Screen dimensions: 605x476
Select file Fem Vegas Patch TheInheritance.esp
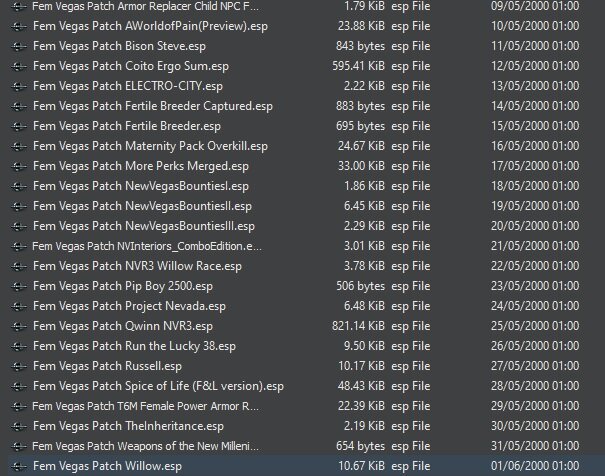(x=128, y=427)
